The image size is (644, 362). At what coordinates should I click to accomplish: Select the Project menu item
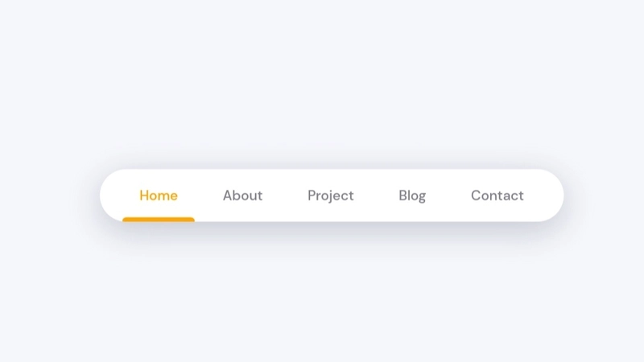(331, 196)
